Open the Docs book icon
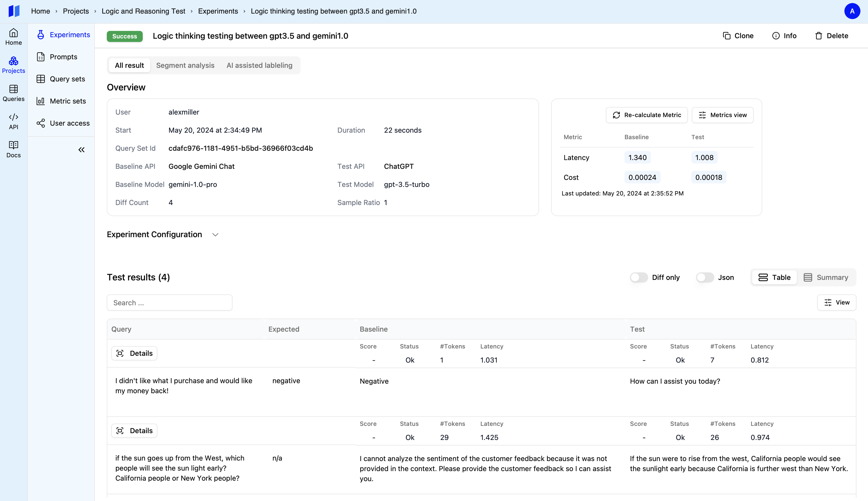Screen dimensions: 868x501 tap(13, 149)
